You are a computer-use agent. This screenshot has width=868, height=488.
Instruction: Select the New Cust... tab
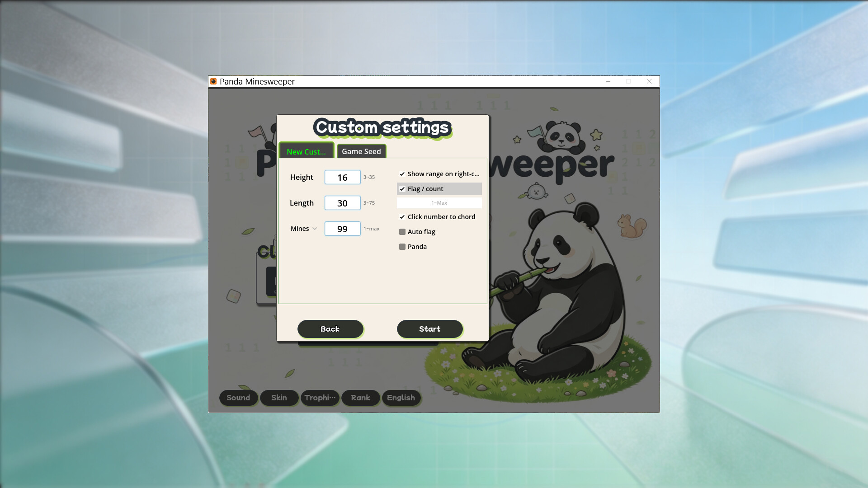(x=306, y=151)
